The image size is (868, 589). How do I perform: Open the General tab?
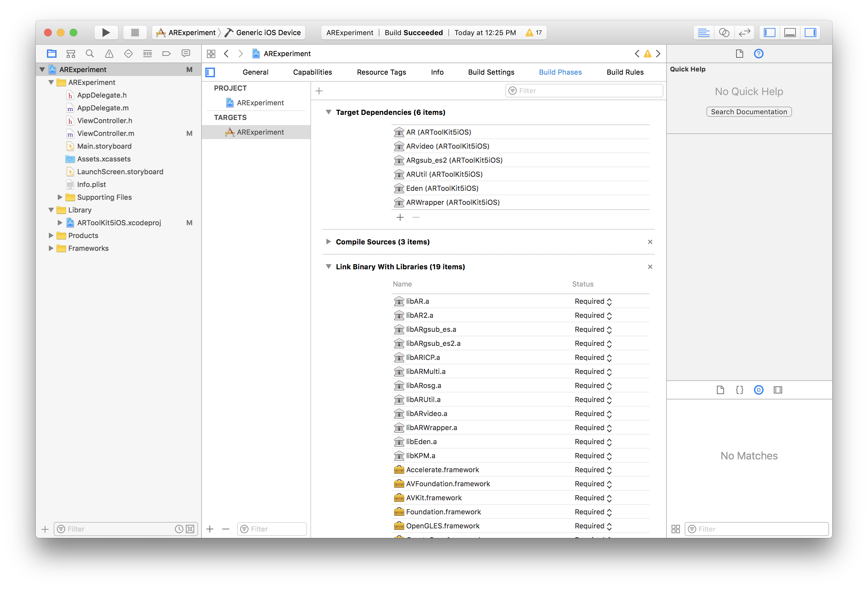coord(255,72)
